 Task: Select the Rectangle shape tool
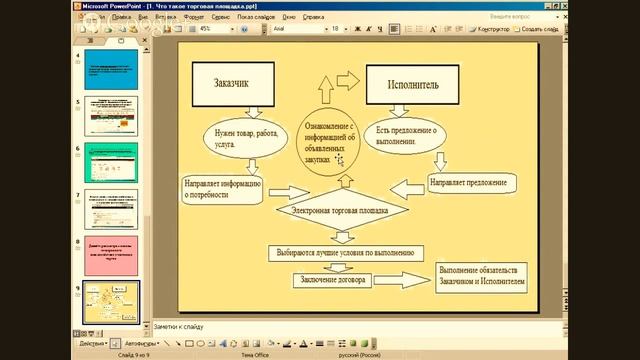click(x=189, y=344)
